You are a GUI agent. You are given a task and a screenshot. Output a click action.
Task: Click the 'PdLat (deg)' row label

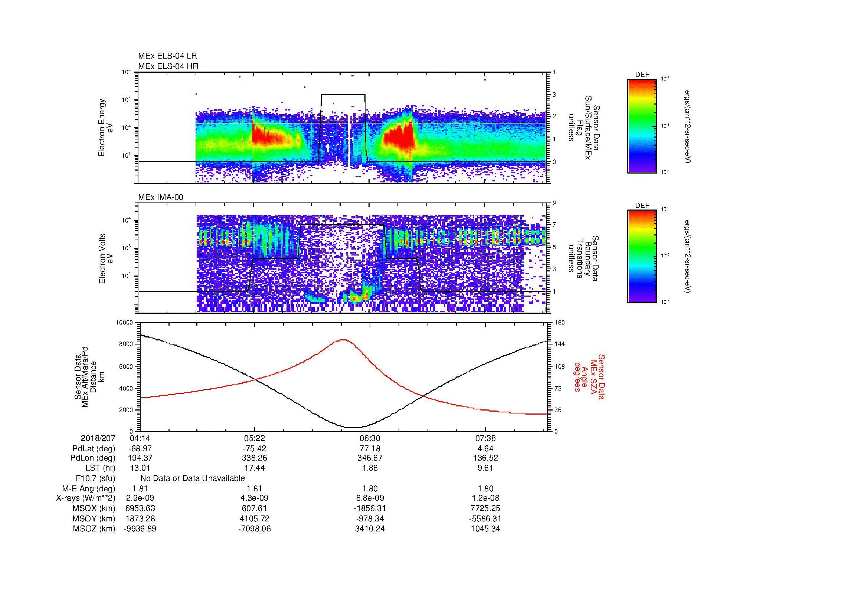[x=94, y=449]
